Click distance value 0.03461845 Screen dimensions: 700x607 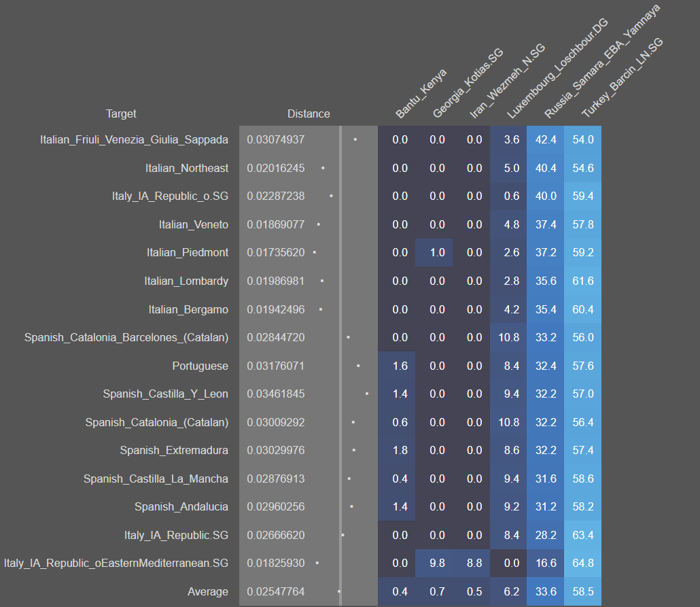[x=275, y=394]
